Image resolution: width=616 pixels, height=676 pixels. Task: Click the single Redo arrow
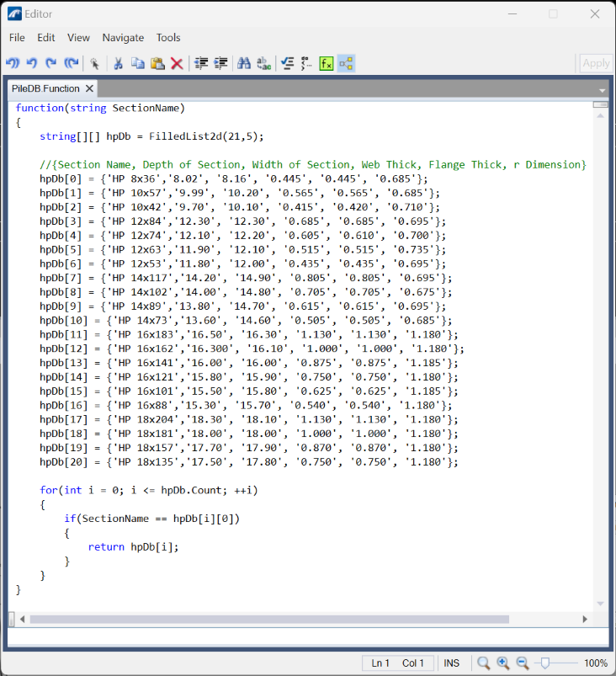[51, 64]
